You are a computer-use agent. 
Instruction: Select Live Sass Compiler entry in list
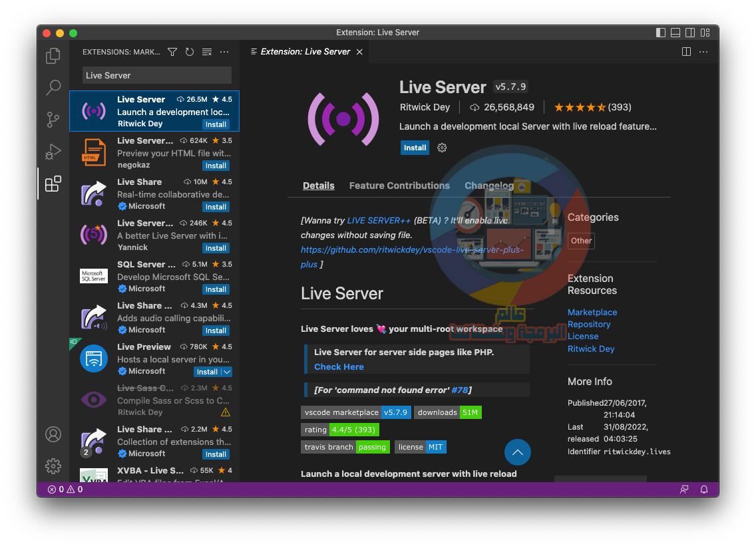(154, 400)
